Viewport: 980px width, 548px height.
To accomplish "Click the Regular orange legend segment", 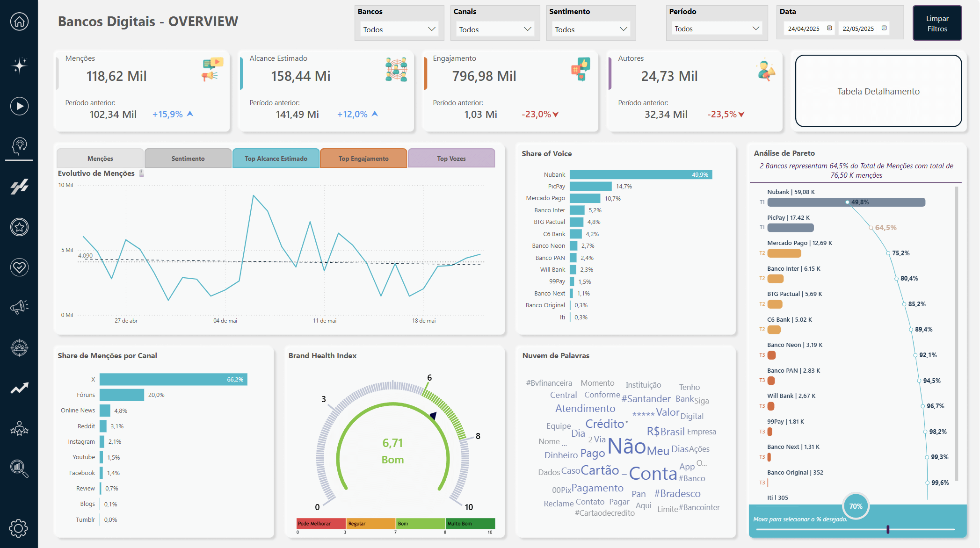I will point(371,523).
